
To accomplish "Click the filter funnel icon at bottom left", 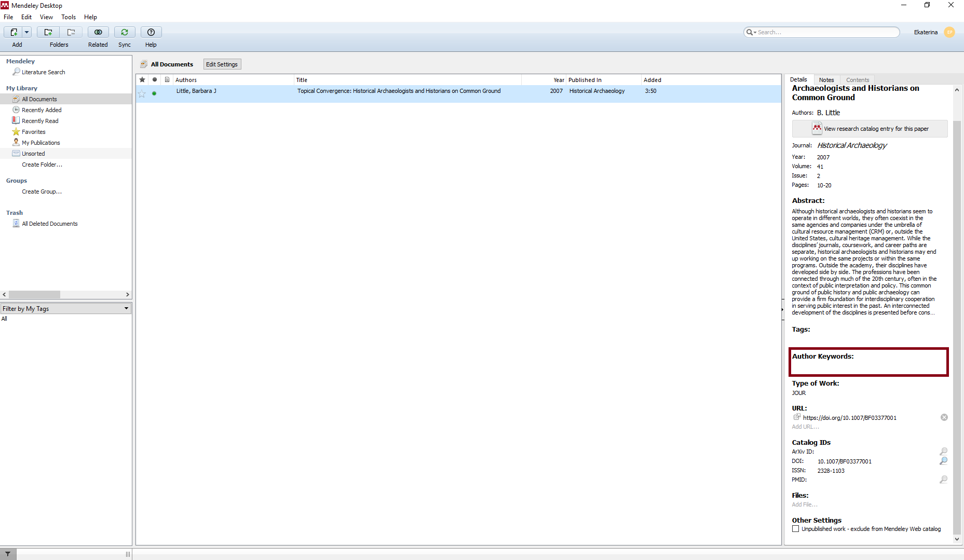I will pos(8,554).
